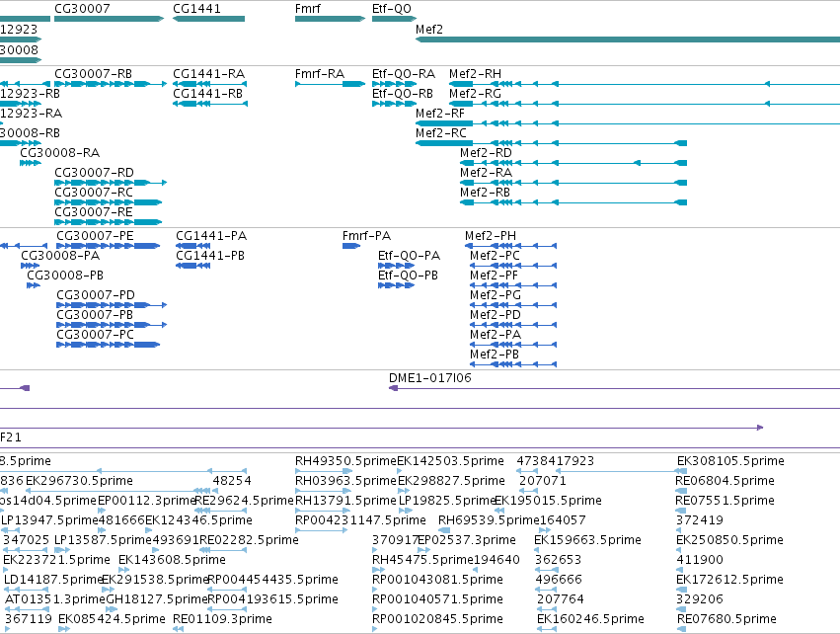Select the RH03963.5prime EST label
840x634 pixels.
(345, 481)
